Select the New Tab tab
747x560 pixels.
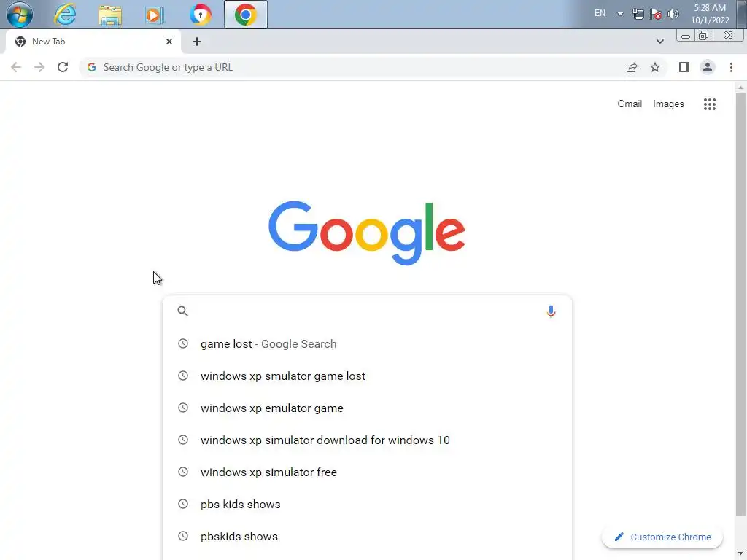coord(93,42)
